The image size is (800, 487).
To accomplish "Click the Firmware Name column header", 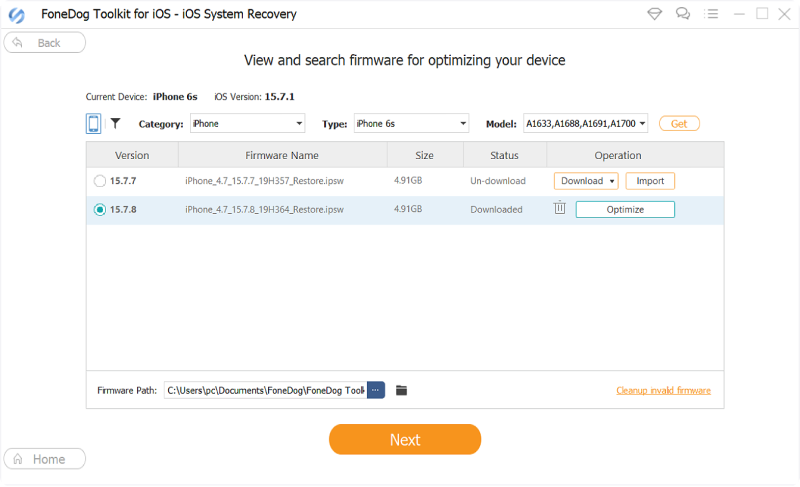I will (x=282, y=155).
